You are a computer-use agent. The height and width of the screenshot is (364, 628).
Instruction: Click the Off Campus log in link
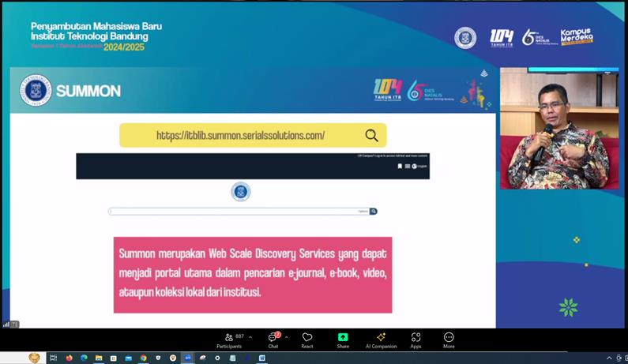point(393,156)
